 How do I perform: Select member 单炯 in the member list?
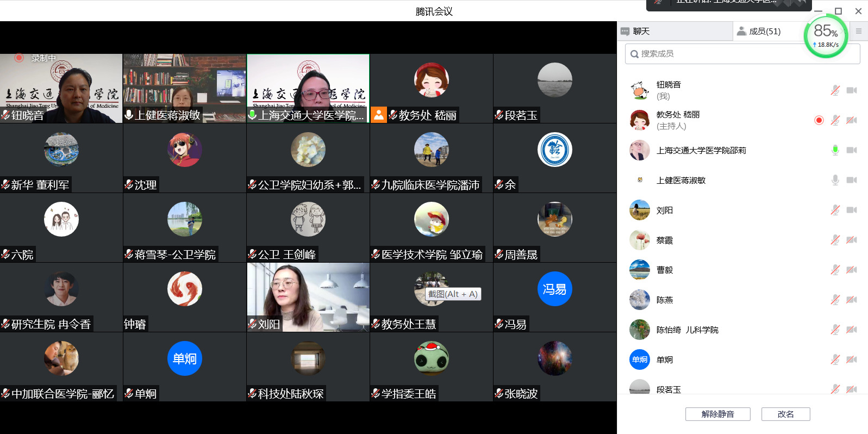coord(664,359)
